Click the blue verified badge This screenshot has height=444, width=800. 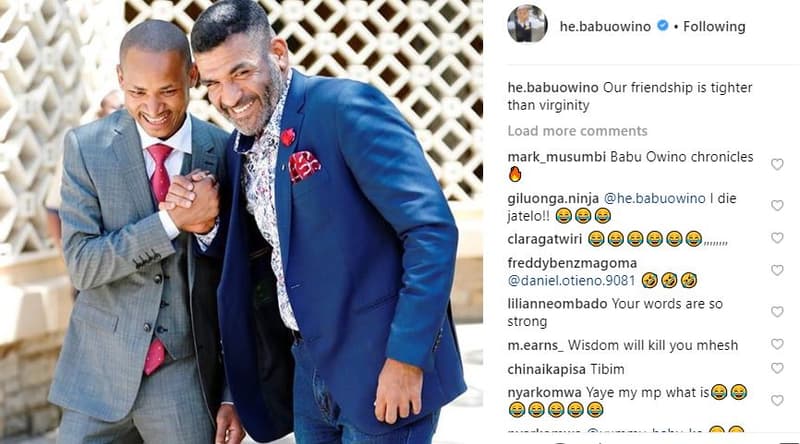[x=662, y=25]
